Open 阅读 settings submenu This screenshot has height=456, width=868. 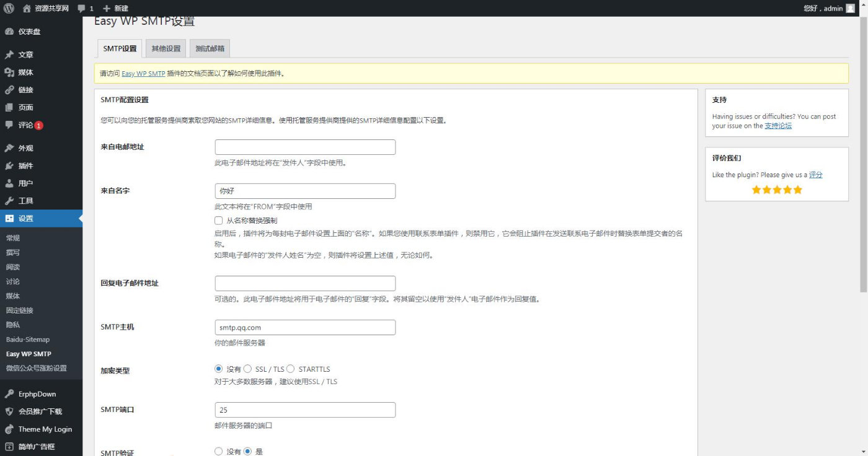click(x=13, y=267)
